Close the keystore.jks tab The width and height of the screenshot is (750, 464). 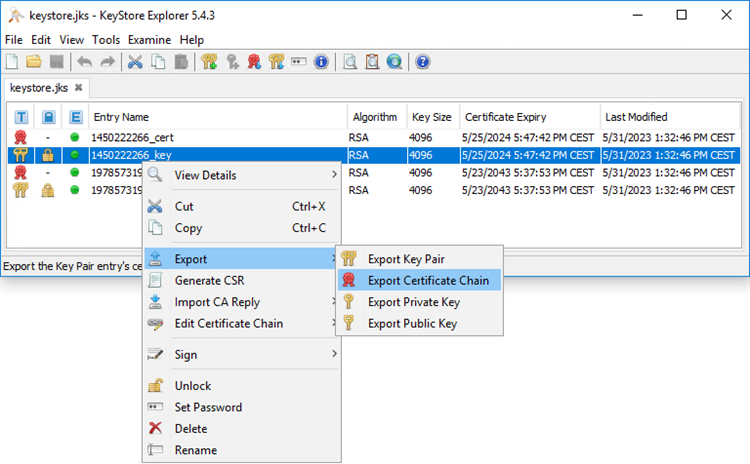click(x=79, y=88)
